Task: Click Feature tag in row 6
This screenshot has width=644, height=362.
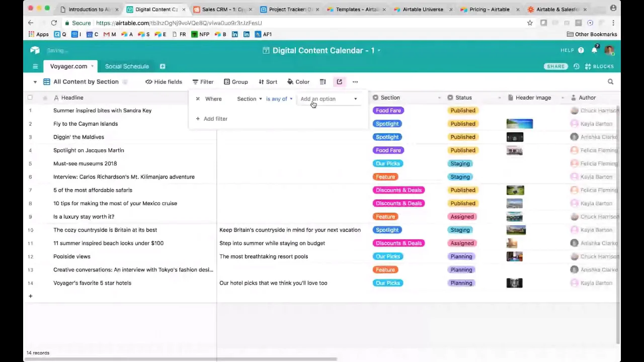Action: 385,177
